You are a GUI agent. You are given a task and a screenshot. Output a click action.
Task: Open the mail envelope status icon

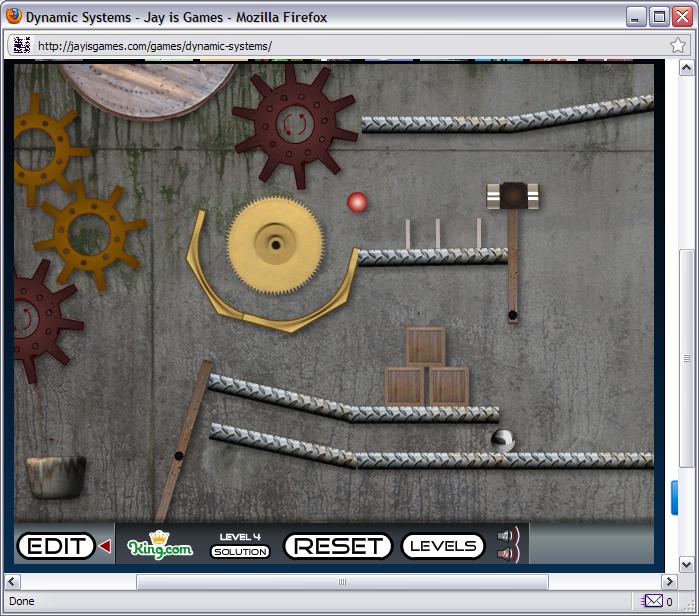[x=653, y=601]
